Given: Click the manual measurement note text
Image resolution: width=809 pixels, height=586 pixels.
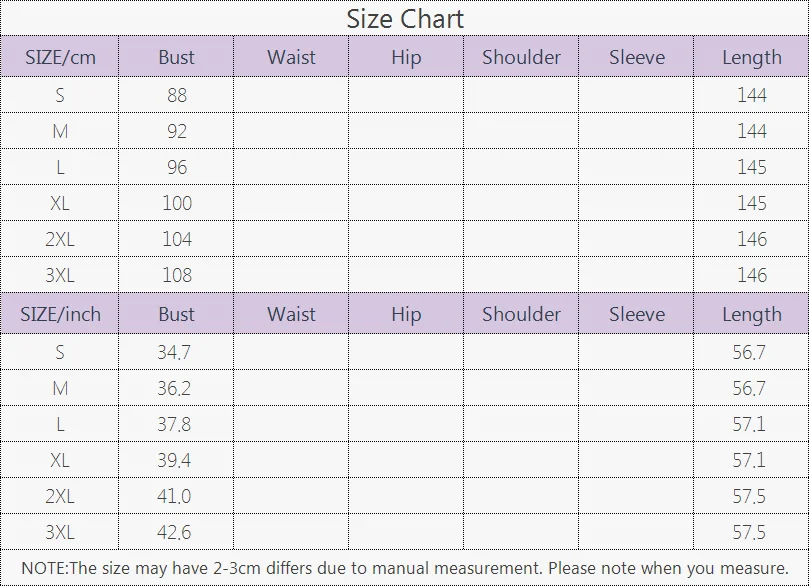Looking at the screenshot, I should click(x=404, y=568).
